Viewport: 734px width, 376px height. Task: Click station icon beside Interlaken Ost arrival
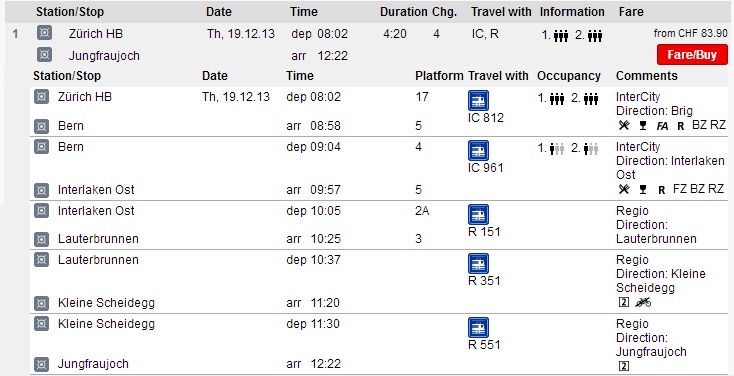[42, 191]
